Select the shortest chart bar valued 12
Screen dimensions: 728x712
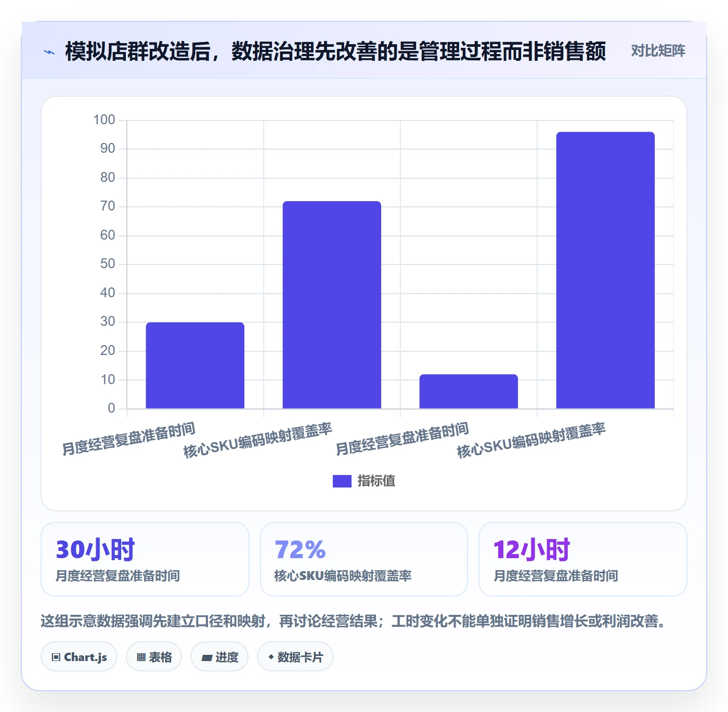(x=469, y=391)
